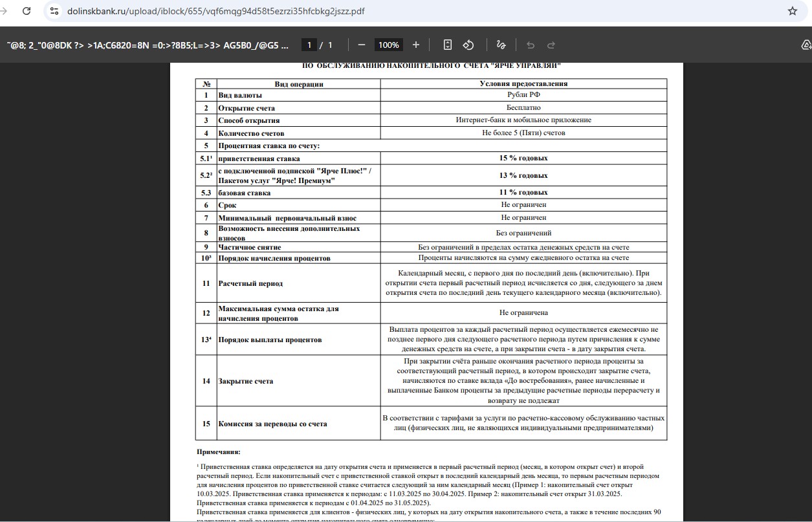Click the undo arrow in PDF toolbar
This screenshot has width=812, height=522.
coord(531,45)
